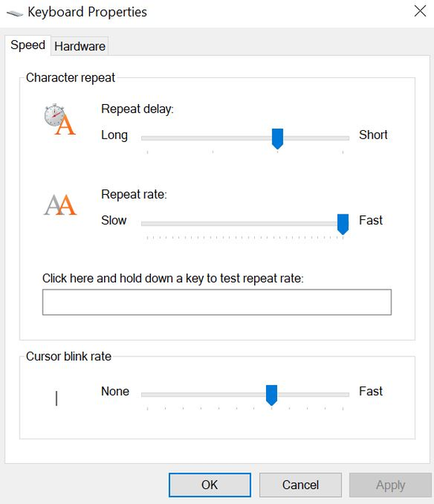This screenshot has height=504, width=434.
Task: Confirm settings with OK button
Action: [x=210, y=485]
